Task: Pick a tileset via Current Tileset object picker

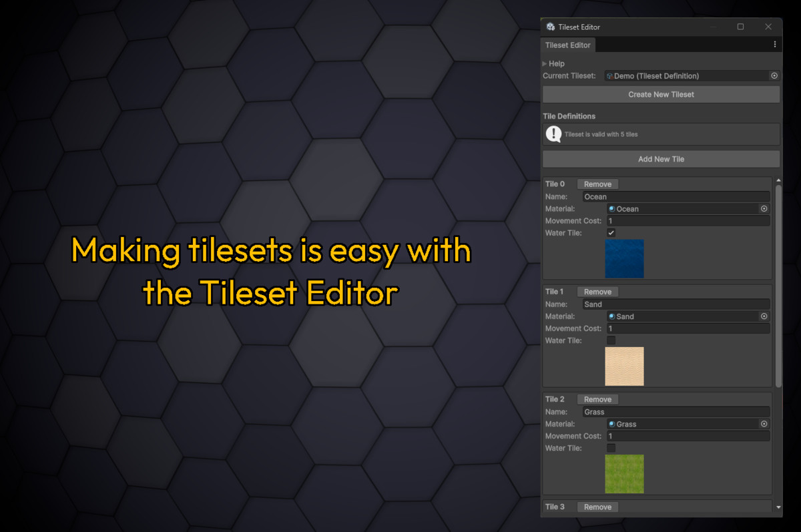Action: coord(774,76)
